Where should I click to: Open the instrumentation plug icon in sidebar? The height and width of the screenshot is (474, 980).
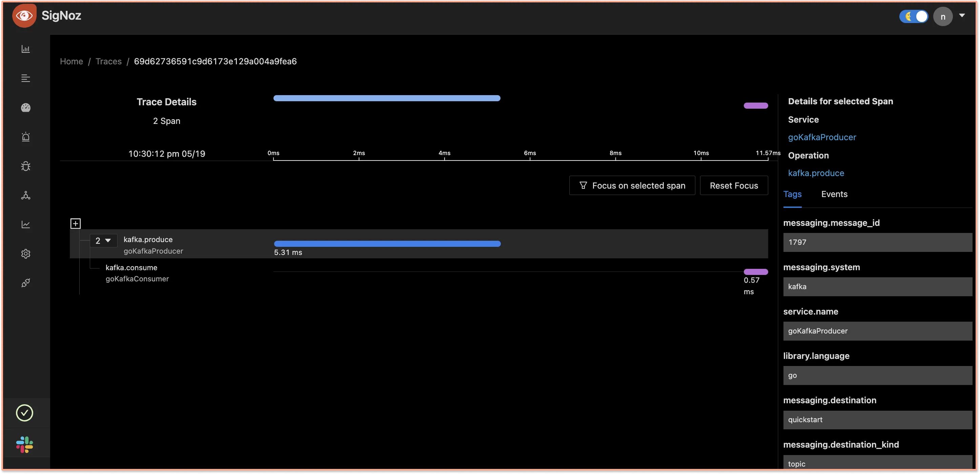point(25,283)
